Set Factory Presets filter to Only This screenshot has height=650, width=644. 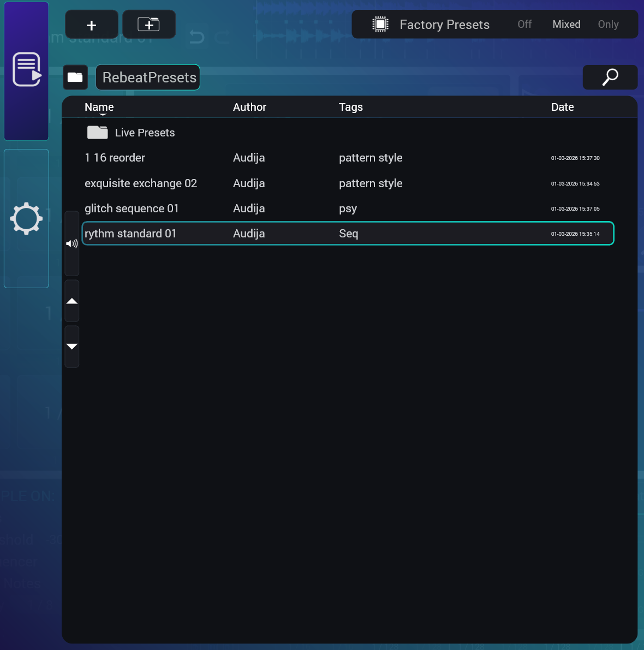coord(608,24)
